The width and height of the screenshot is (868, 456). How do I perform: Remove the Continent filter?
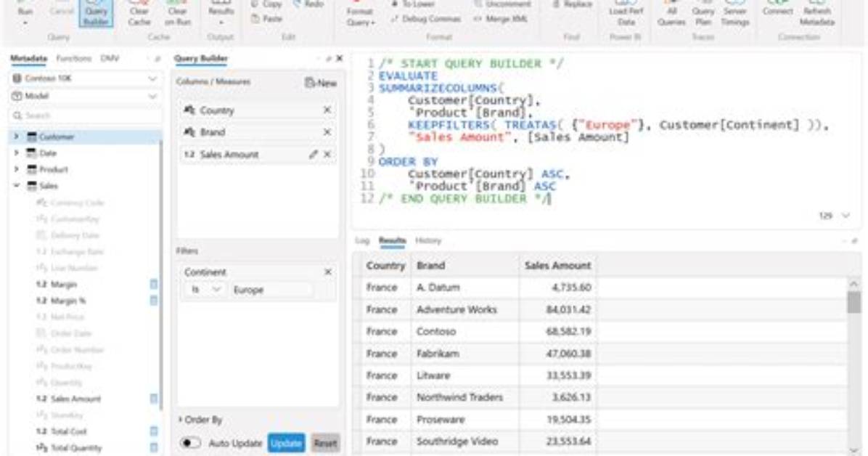pos(328,272)
